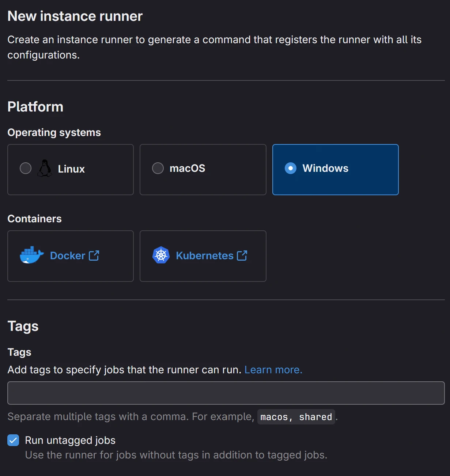This screenshot has width=450, height=476.
Task: Select the macOS radio button
Action: (x=158, y=169)
